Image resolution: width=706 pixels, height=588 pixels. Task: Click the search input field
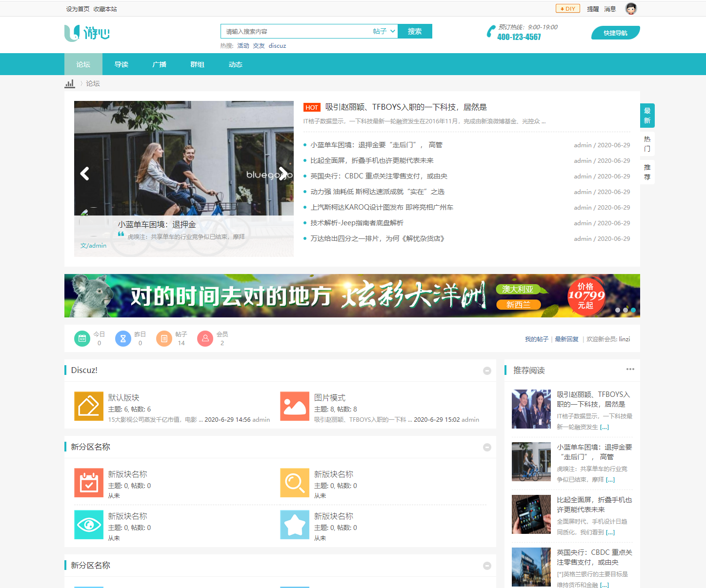click(x=295, y=31)
